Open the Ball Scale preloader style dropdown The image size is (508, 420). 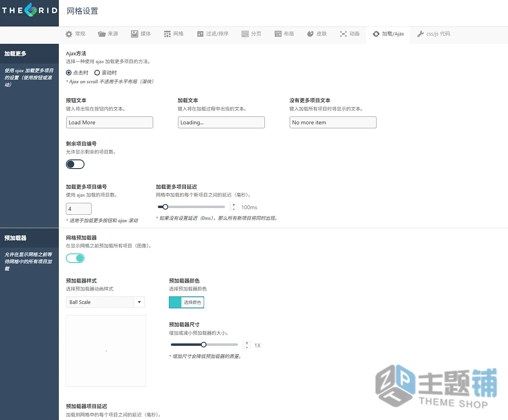tap(105, 302)
